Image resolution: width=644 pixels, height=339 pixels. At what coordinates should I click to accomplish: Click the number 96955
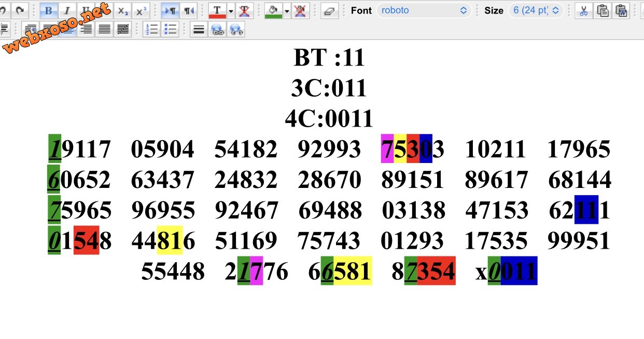pyautogui.click(x=163, y=211)
